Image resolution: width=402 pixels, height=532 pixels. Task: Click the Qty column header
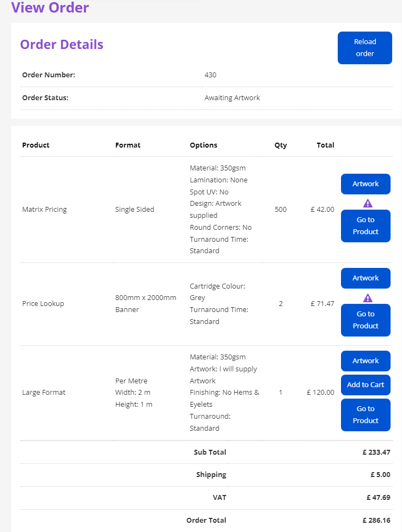(281, 145)
